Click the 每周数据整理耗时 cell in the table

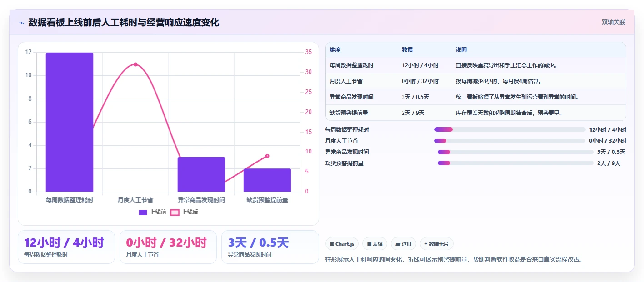pos(352,65)
